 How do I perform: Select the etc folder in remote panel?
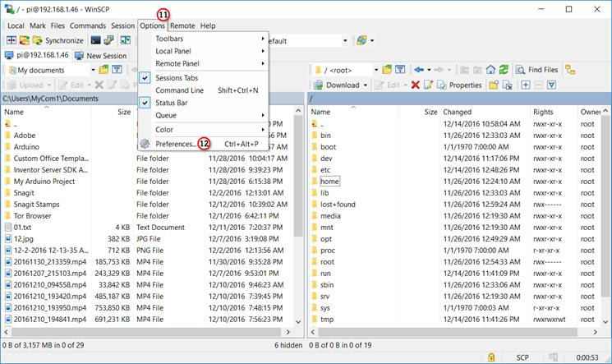pyautogui.click(x=325, y=170)
